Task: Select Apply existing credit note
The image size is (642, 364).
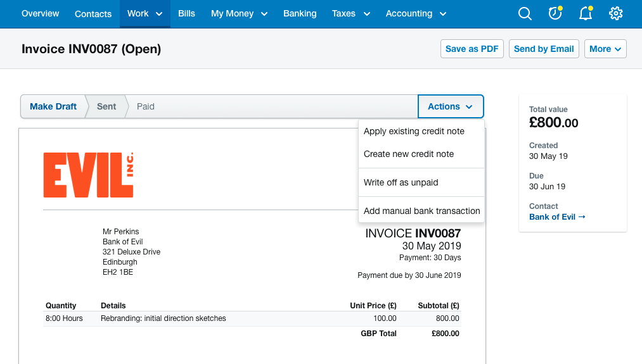Action: tap(414, 131)
